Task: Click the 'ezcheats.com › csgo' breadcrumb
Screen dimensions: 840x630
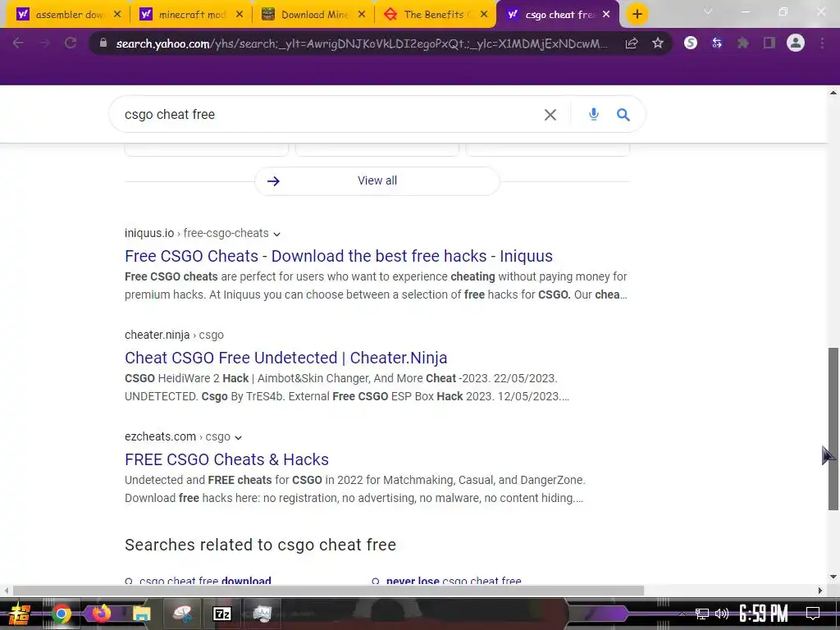Action: click(177, 436)
